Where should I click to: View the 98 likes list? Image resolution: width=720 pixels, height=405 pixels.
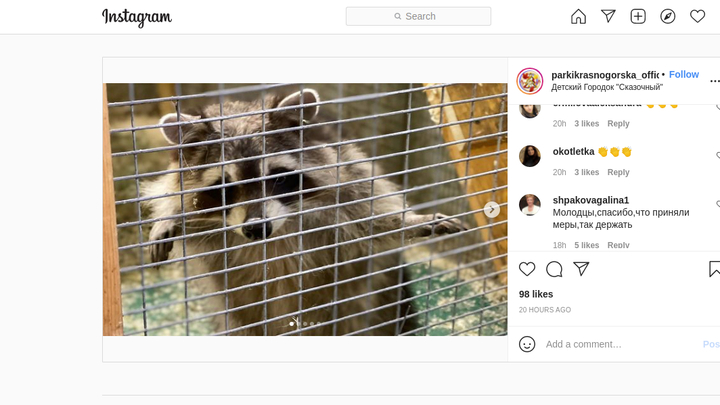[x=536, y=294]
